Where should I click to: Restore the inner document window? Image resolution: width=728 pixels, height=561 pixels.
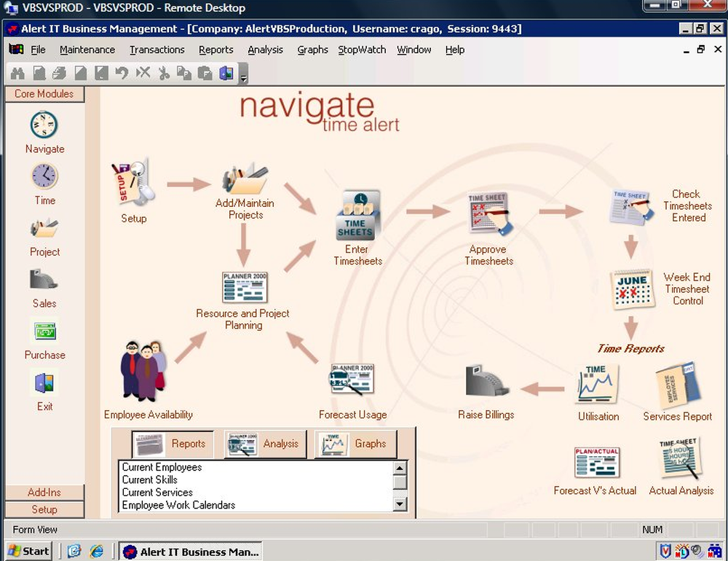click(701, 50)
